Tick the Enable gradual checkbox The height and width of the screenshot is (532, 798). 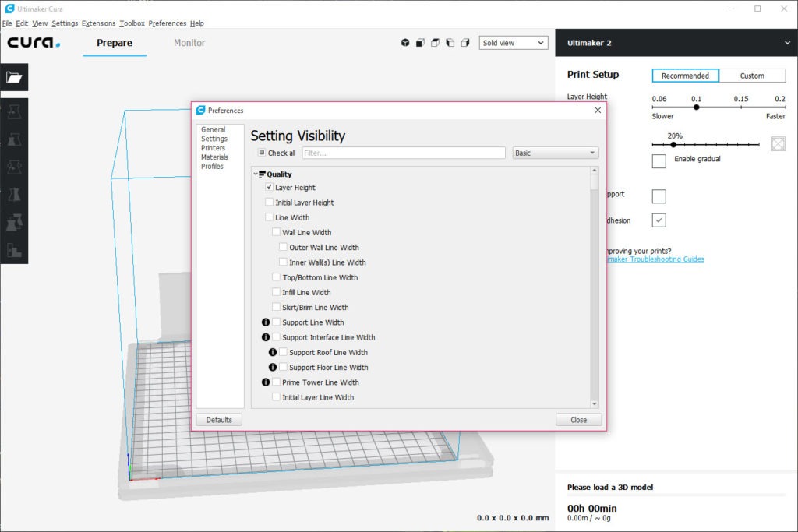(x=659, y=161)
